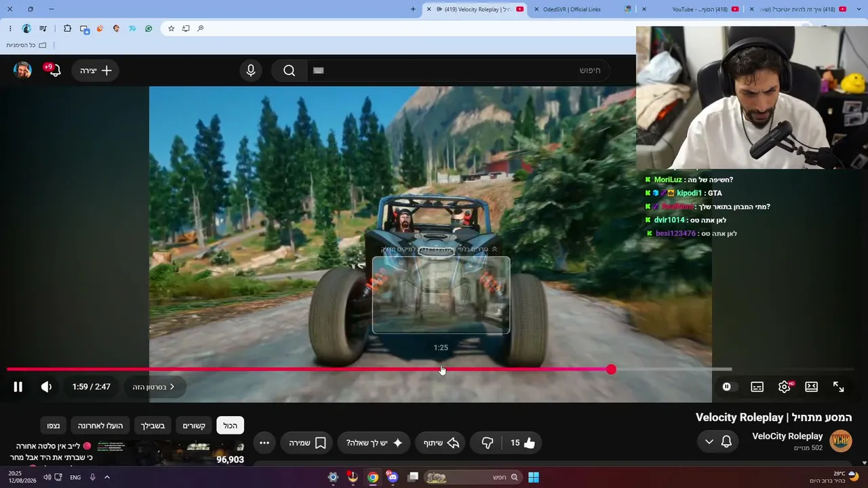The height and width of the screenshot is (488, 868).
Task: Switch to theater mode in the player
Action: coord(812,387)
